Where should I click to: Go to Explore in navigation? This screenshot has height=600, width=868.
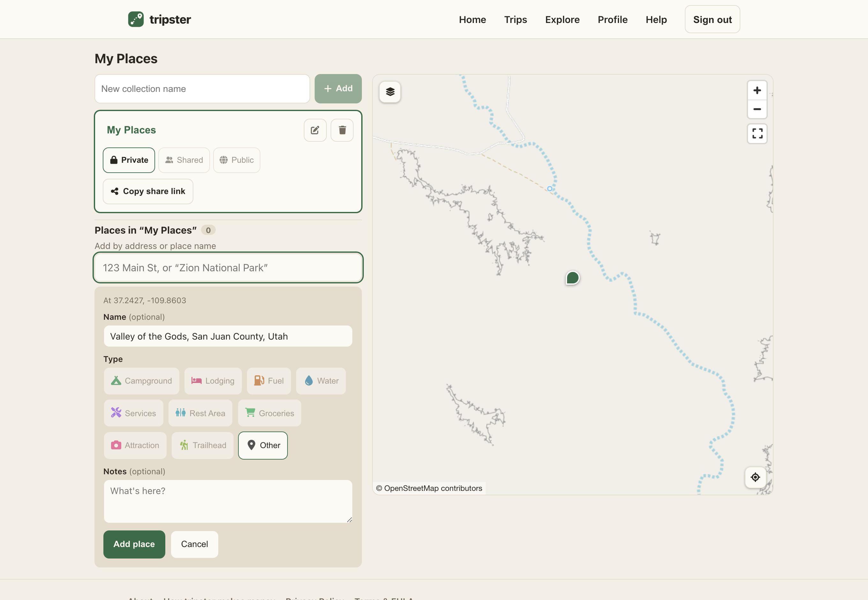click(x=562, y=19)
